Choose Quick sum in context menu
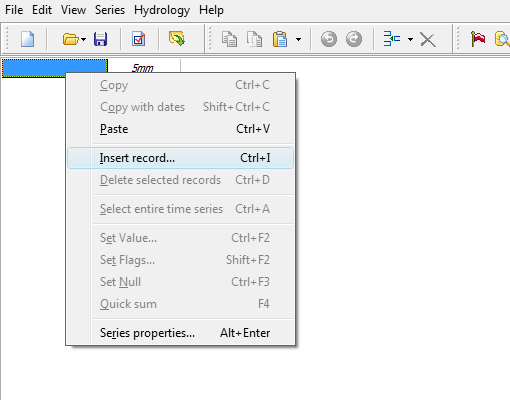This screenshot has height=400, width=510. (181, 304)
